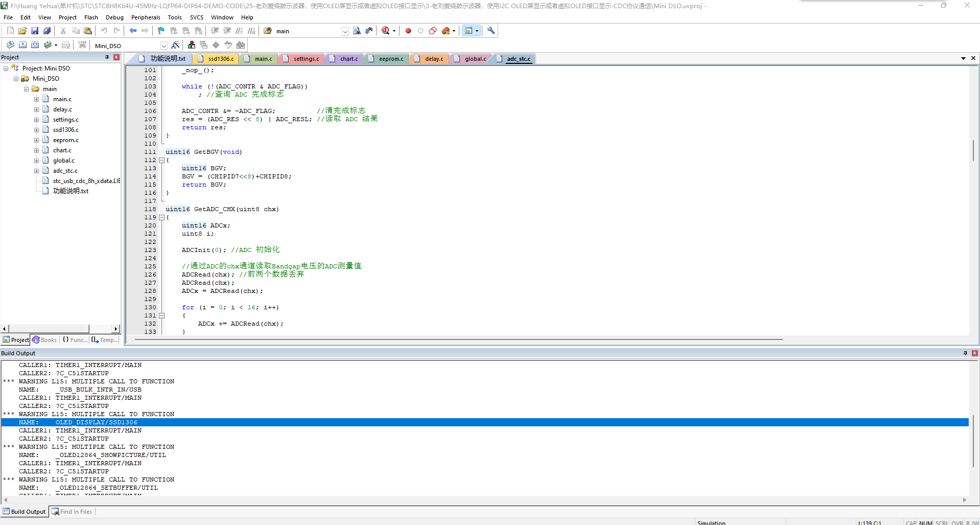
Task: Click the Manage Run-Time Environment diamond icon
Action: 216,45
